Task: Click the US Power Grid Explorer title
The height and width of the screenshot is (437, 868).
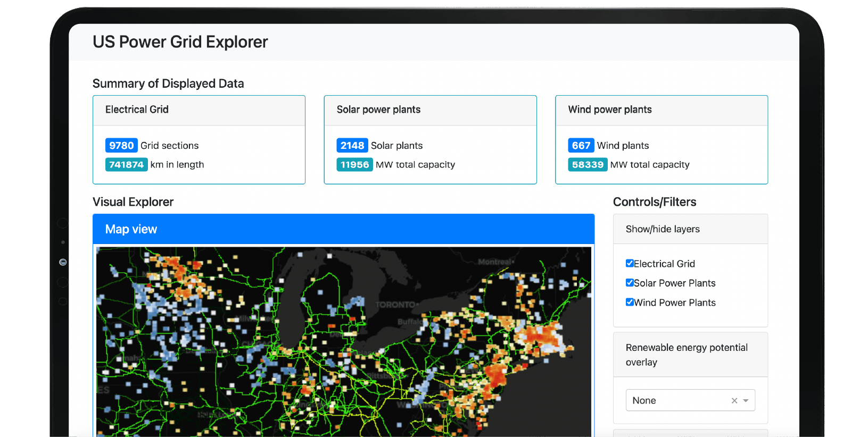Action: tap(180, 42)
